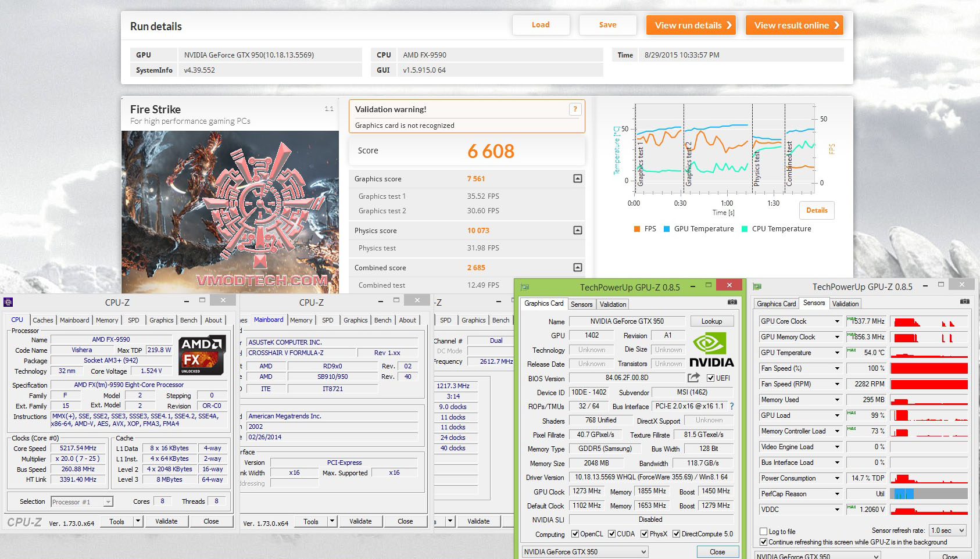Toggle the OpenCL checkbox
Image resolution: width=980 pixels, height=559 pixels.
click(575, 534)
